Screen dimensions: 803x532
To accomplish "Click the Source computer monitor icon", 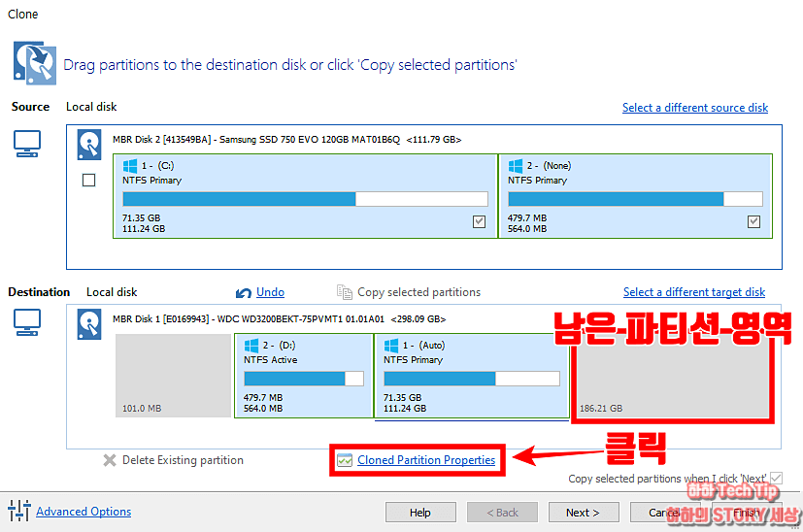I will coord(26,144).
